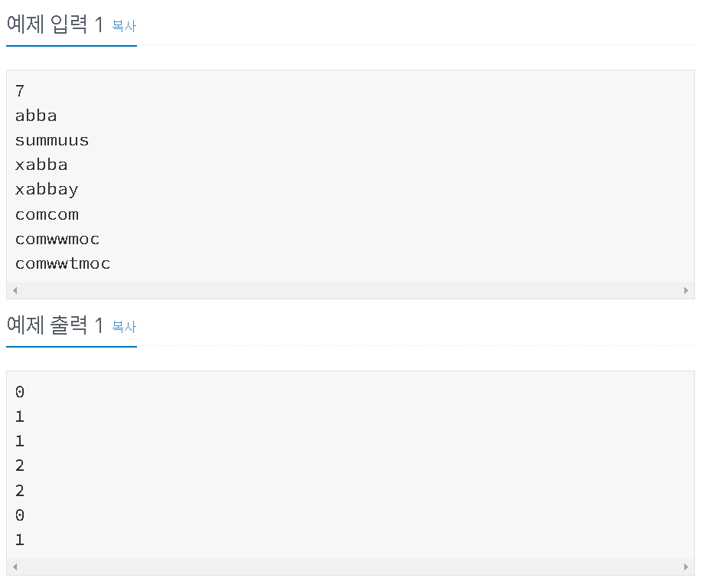This screenshot has width=705, height=588.
Task: Place cursor on the 'abba' input line
Action: 36,116
